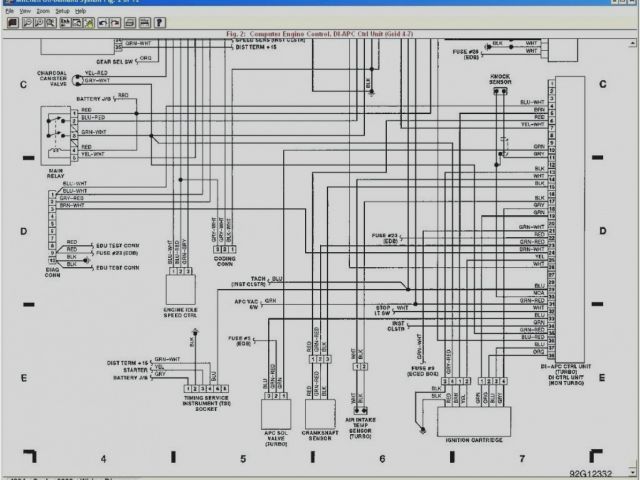The image size is (640, 480).
Task: Open the Zoom menu
Action: (x=43, y=10)
